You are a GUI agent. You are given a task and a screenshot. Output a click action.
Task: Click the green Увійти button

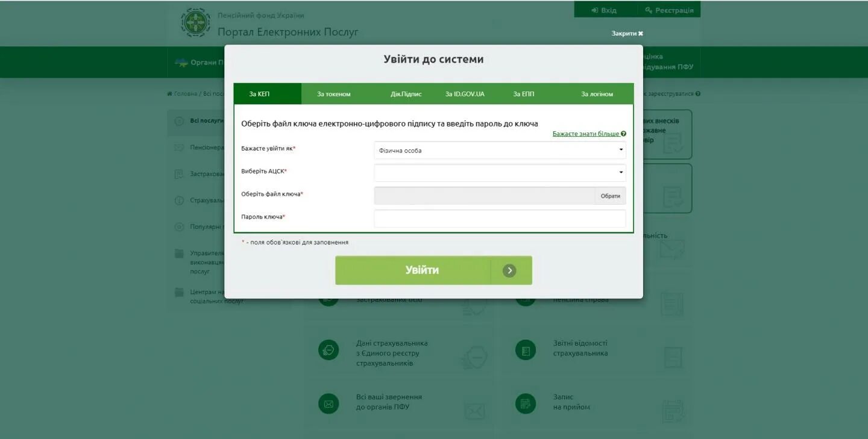click(x=433, y=270)
